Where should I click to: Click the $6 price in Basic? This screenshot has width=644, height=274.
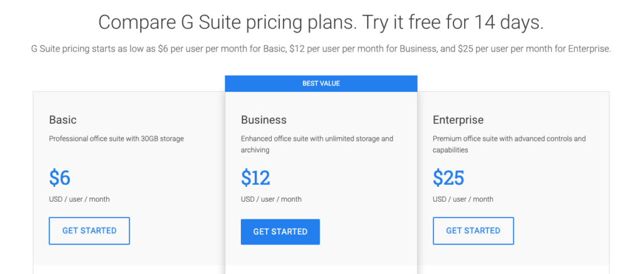click(60, 178)
